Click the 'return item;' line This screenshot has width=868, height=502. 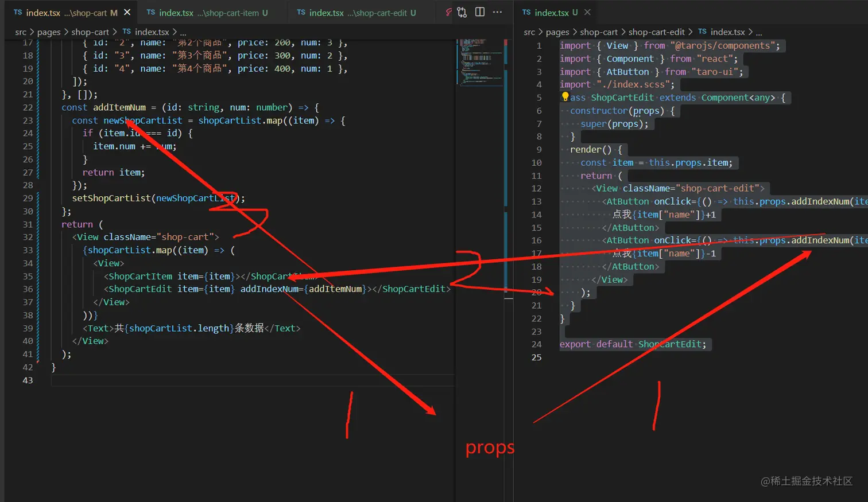[x=114, y=172]
